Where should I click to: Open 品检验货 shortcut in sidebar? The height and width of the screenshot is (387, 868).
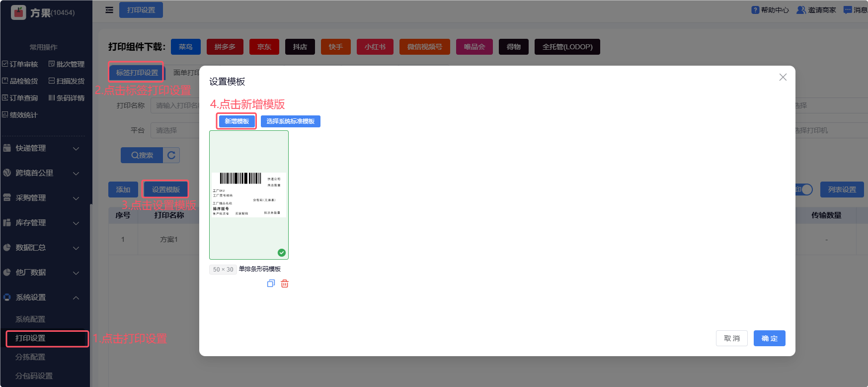(x=20, y=81)
